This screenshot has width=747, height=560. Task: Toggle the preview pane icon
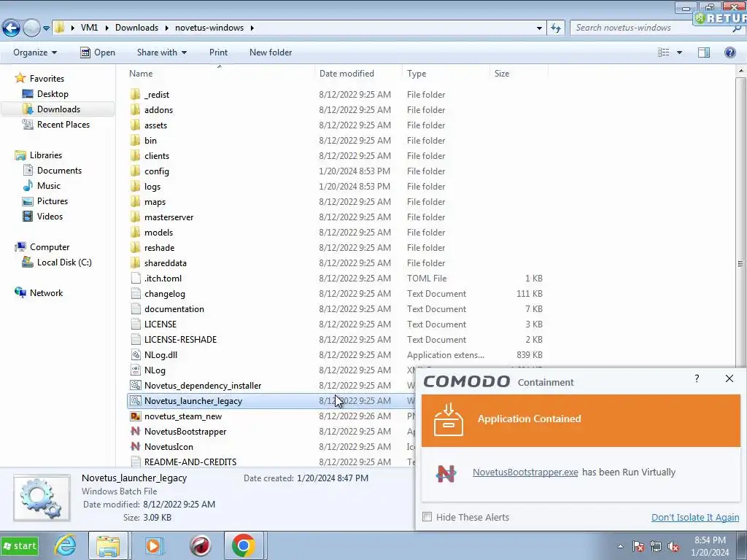(x=704, y=52)
